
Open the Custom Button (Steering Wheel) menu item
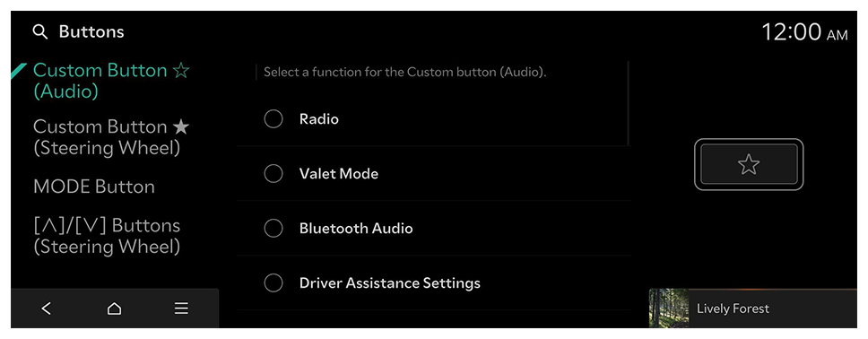point(111,137)
